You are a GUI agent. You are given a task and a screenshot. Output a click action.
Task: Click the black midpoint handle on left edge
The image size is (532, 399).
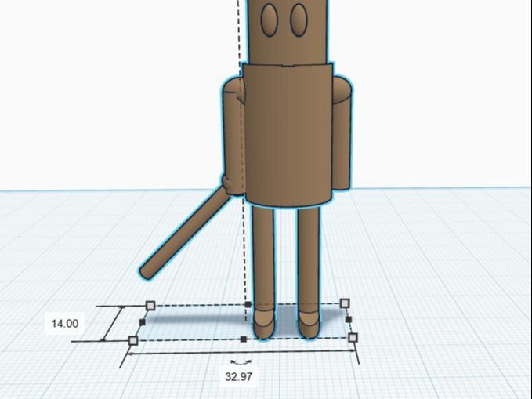click(x=142, y=322)
